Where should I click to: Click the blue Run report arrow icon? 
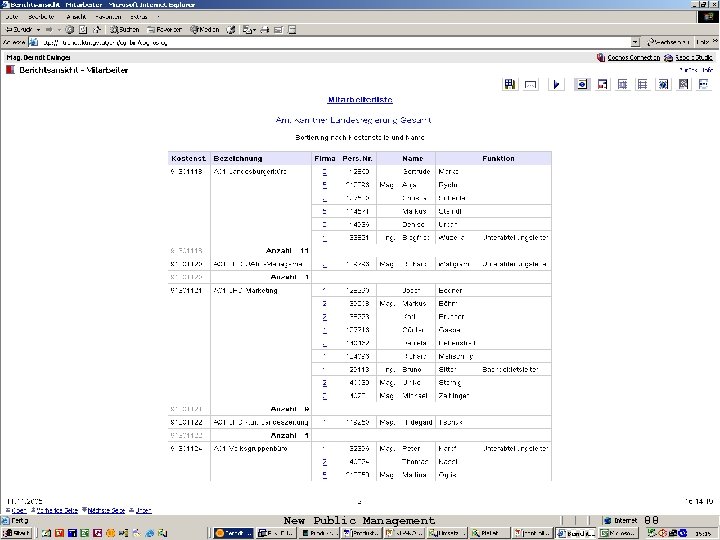556,84
